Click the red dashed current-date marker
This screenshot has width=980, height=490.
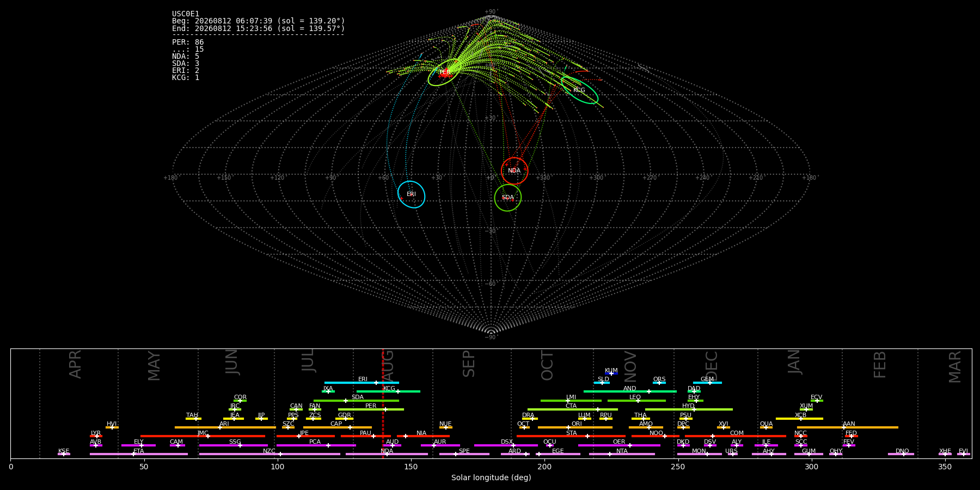(x=383, y=403)
